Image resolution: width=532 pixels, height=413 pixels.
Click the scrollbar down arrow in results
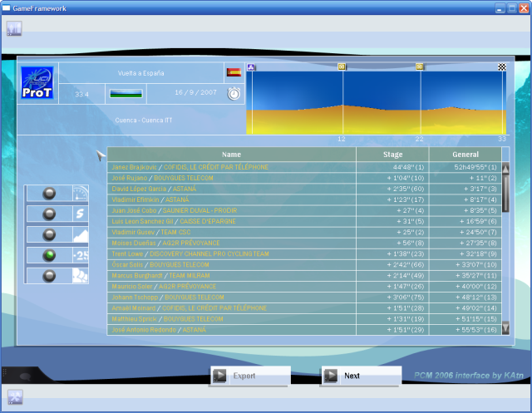click(505, 329)
